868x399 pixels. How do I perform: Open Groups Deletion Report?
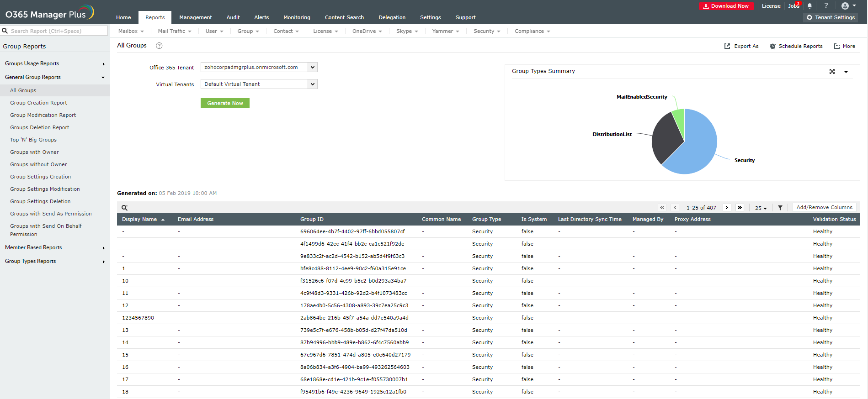coord(40,127)
